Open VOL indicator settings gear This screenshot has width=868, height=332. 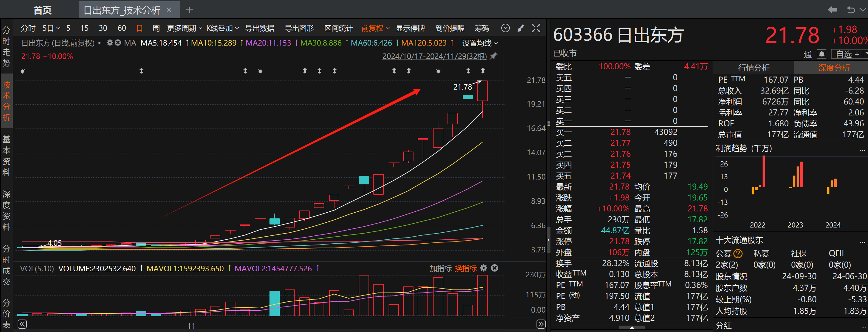[x=484, y=268]
